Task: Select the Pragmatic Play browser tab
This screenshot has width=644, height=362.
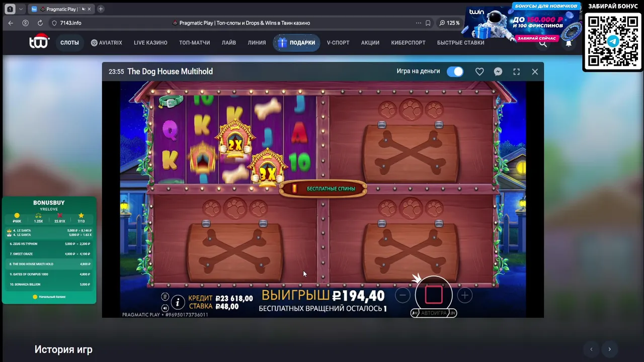Action: click(60, 9)
